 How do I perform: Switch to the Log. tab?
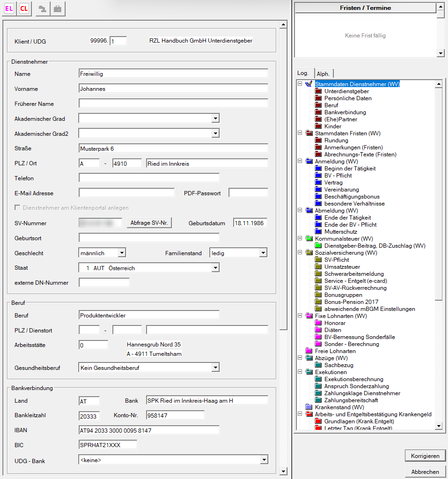(x=303, y=73)
